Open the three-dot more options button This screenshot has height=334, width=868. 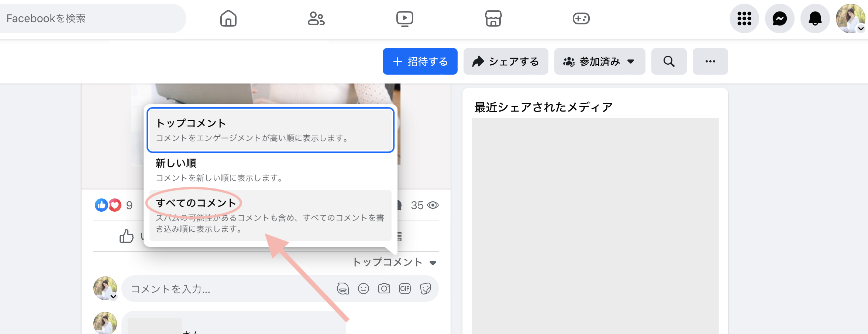(710, 61)
